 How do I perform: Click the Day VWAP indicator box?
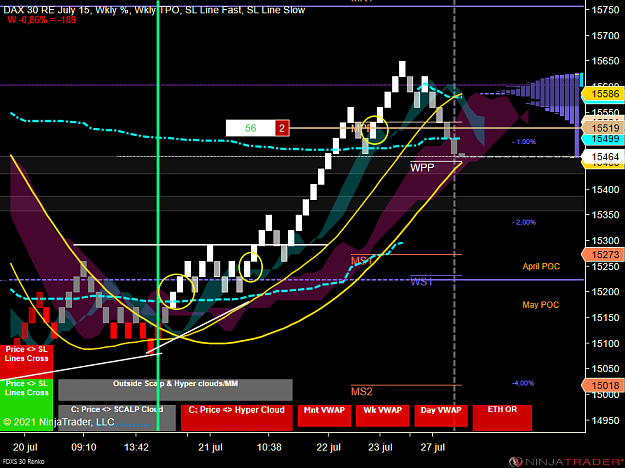[441, 416]
